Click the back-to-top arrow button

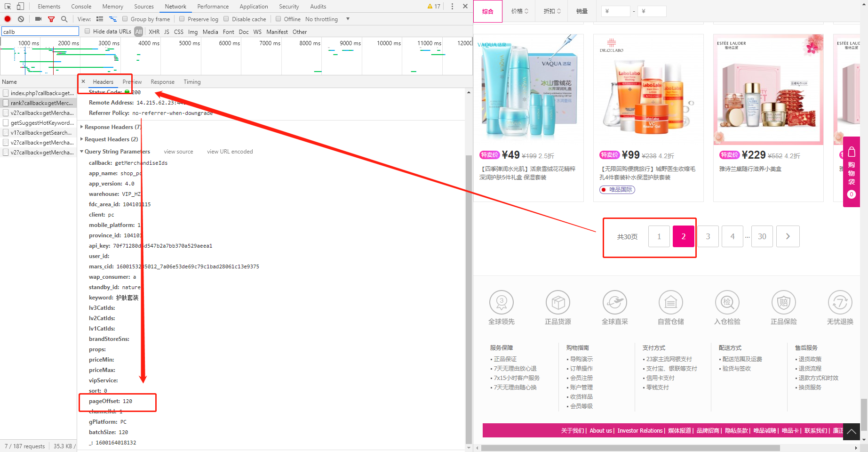[x=852, y=431]
